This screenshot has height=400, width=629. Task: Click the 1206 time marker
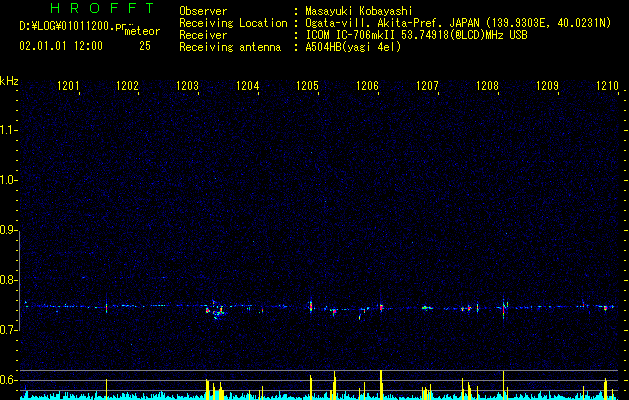(367, 85)
